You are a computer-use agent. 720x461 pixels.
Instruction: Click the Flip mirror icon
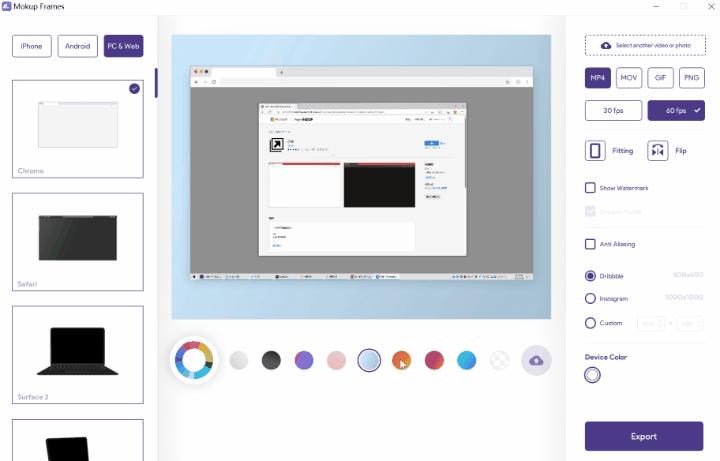(x=658, y=151)
